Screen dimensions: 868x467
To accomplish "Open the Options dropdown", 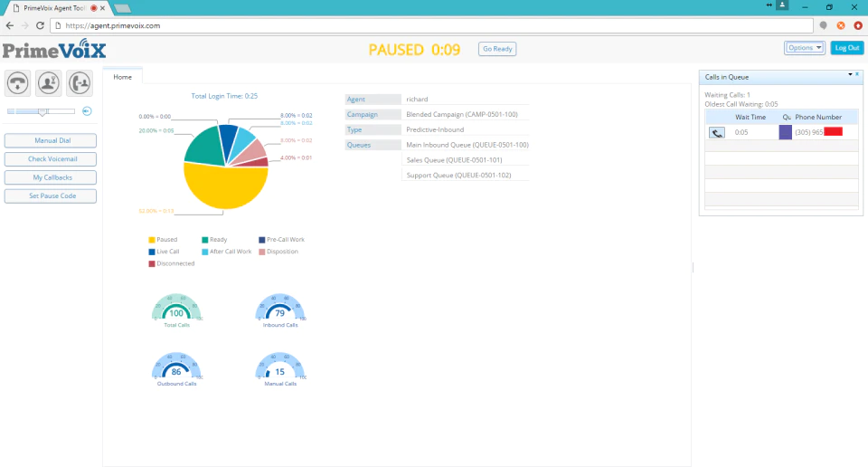I will point(805,48).
